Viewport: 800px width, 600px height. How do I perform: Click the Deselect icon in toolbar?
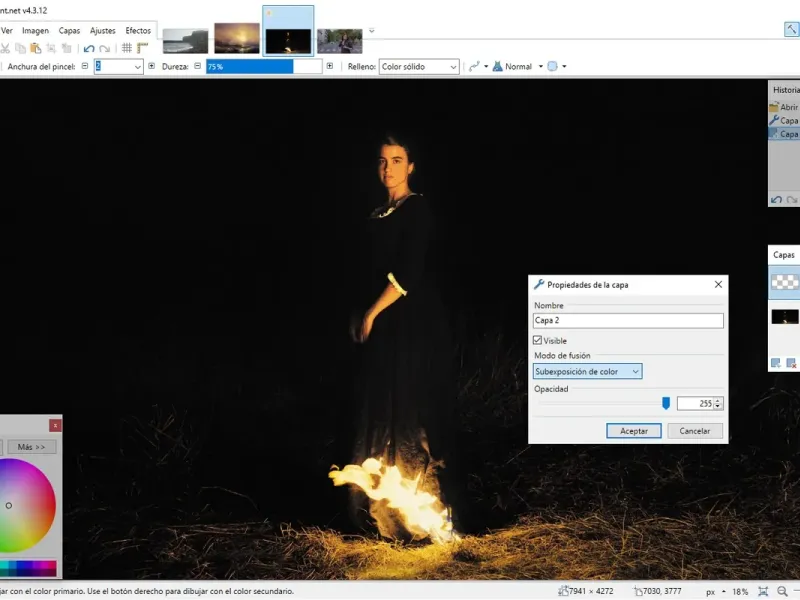(66, 48)
